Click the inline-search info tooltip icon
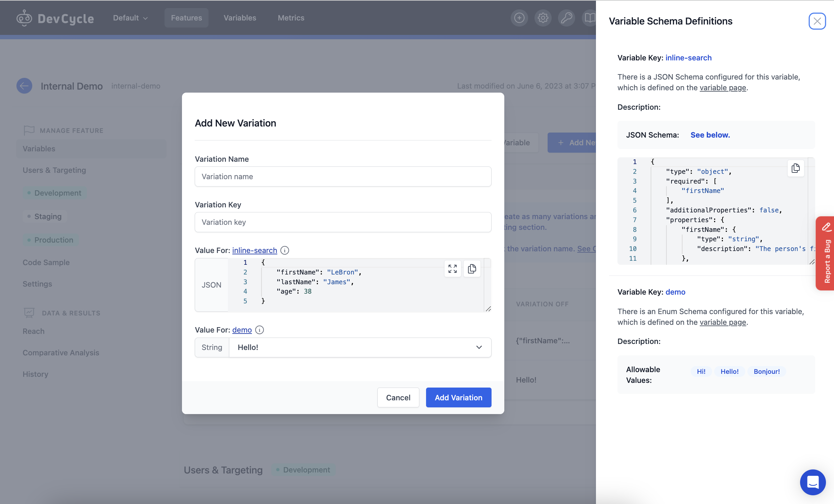834x504 pixels. point(284,250)
